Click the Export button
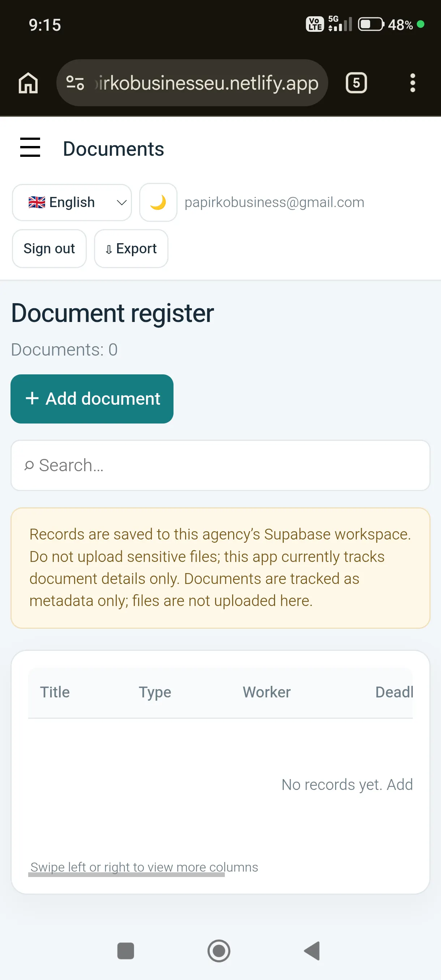The width and height of the screenshot is (441, 980). (x=131, y=248)
